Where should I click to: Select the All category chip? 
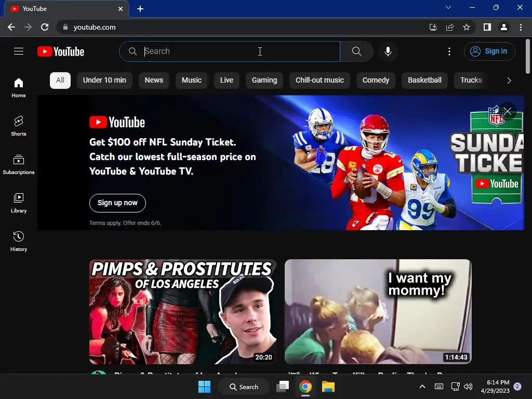click(x=60, y=81)
